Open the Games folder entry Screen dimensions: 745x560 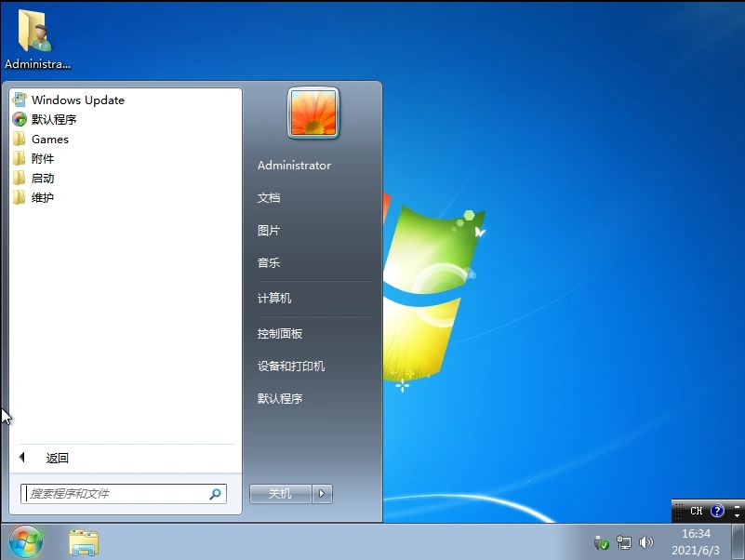click(x=51, y=139)
